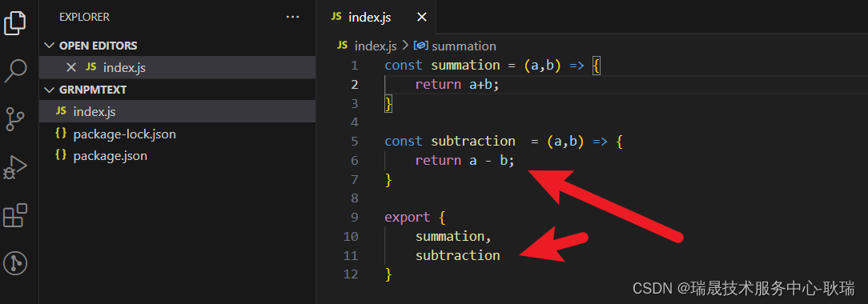The height and width of the screenshot is (304, 868).
Task: Open the Git graph activity bar icon
Action: 15,263
